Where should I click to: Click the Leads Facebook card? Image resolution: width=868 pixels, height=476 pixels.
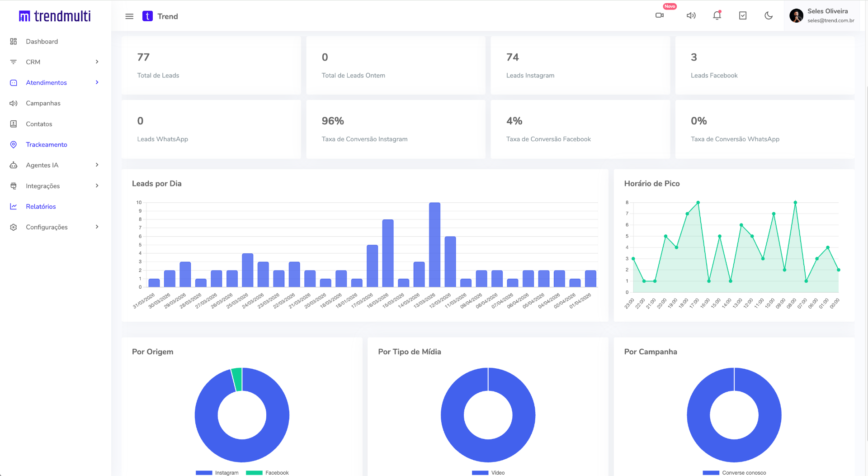pyautogui.click(x=764, y=66)
